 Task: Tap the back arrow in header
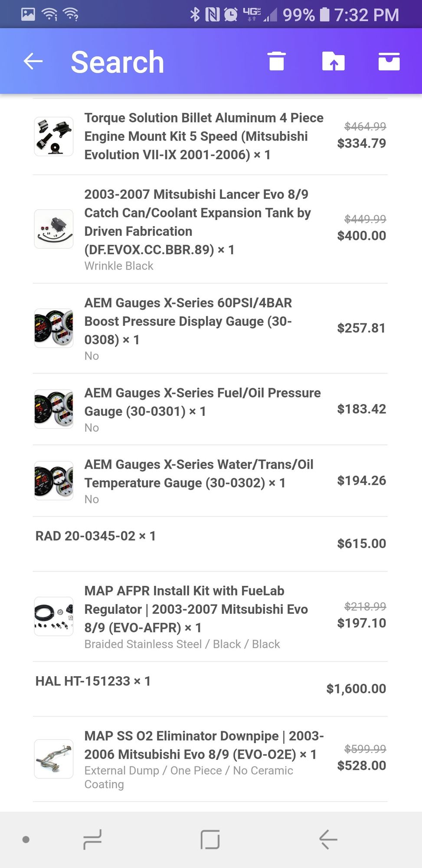coord(33,61)
